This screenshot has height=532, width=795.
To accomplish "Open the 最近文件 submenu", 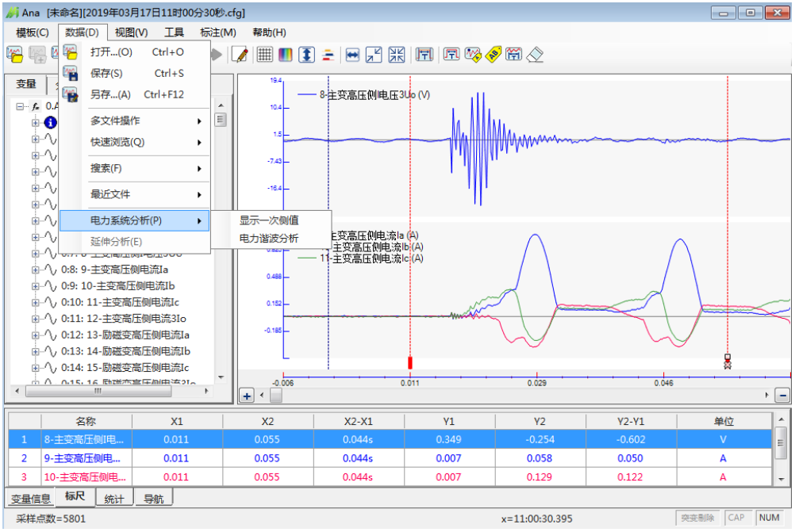I will (134, 194).
